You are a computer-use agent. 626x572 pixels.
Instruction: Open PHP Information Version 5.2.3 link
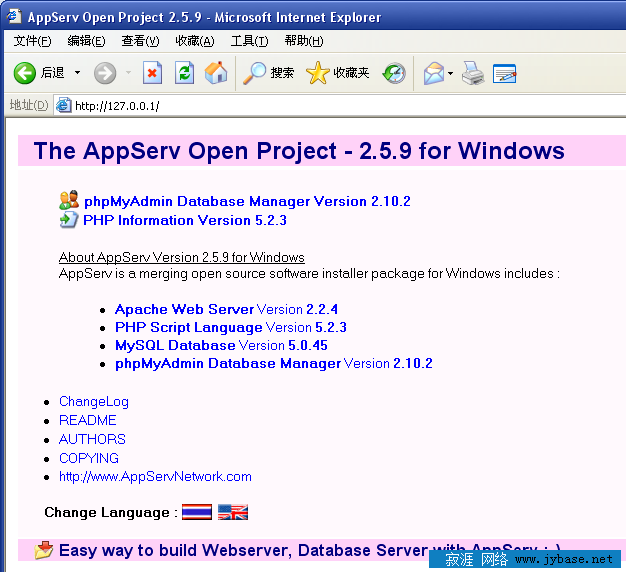click(x=185, y=220)
